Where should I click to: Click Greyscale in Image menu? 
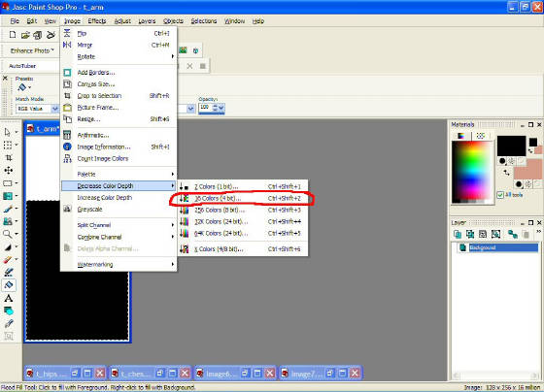click(119, 210)
